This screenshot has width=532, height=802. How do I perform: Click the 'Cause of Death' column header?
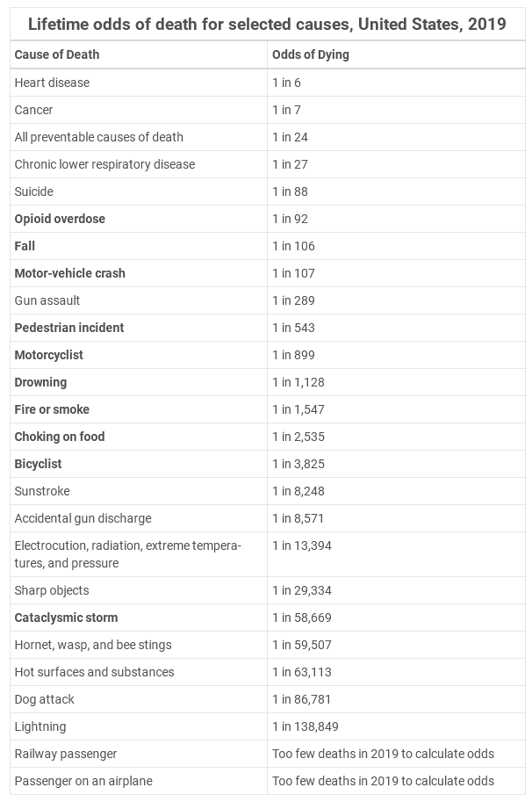coord(57,54)
